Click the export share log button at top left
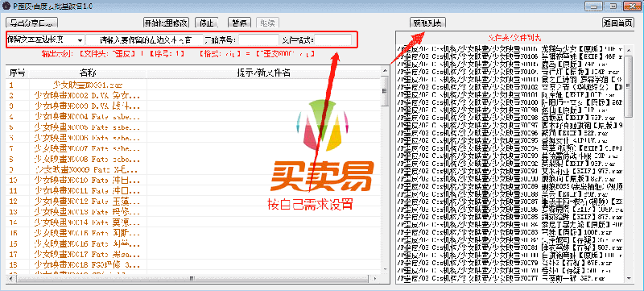The height and width of the screenshot is (291, 644). click(31, 23)
